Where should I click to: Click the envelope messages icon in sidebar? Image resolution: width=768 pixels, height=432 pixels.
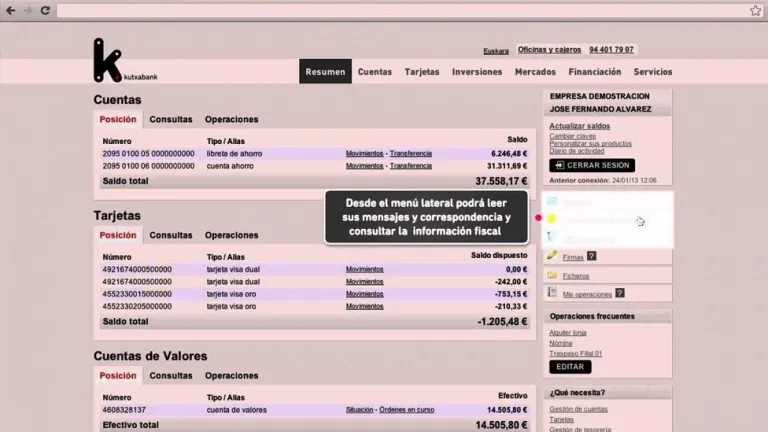tap(552, 201)
